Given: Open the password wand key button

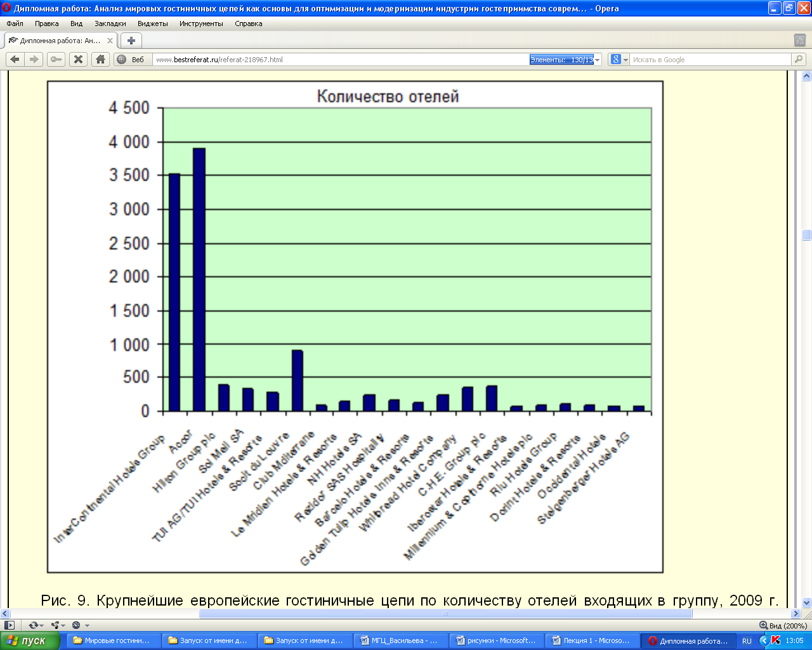Looking at the screenshot, I should tap(56, 59).
